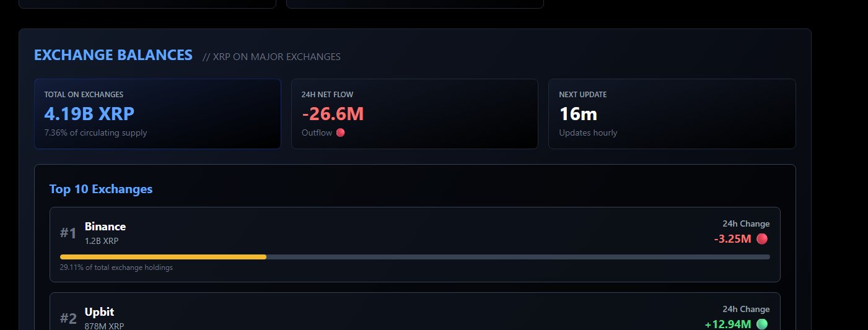Click the Top 10 Exchanges heading

tap(101, 189)
